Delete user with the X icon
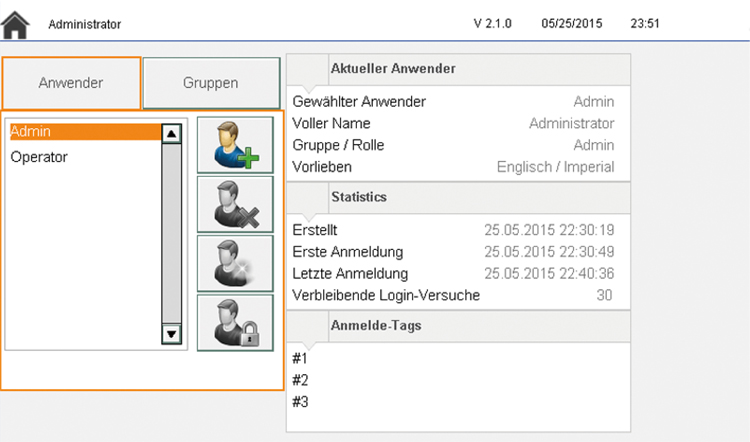750x442 pixels. coord(235,204)
